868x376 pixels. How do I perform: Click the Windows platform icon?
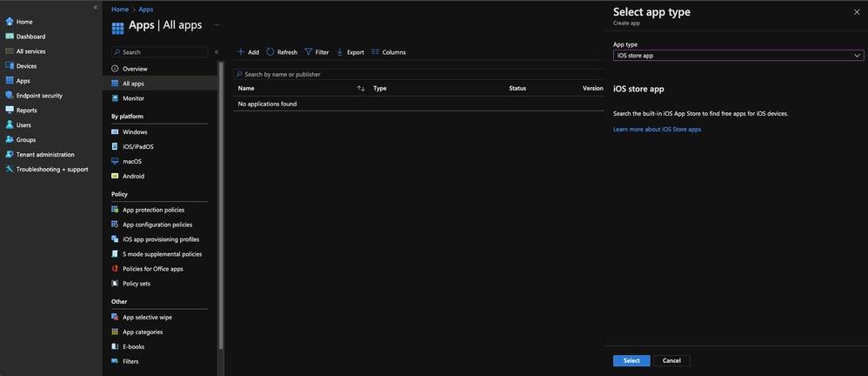coord(115,131)
